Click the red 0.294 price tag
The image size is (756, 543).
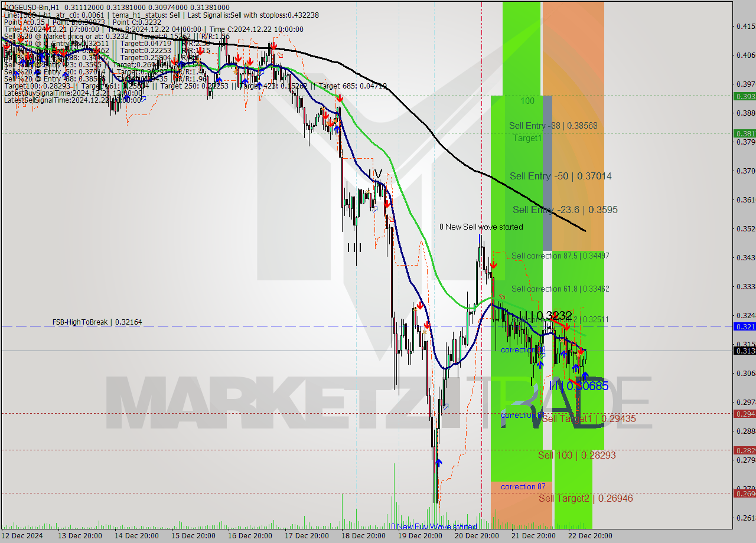point(744,414)
